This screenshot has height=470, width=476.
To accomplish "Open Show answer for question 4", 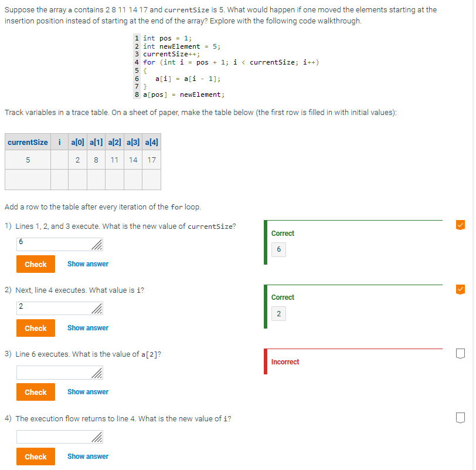I will [x=87, y=457].
